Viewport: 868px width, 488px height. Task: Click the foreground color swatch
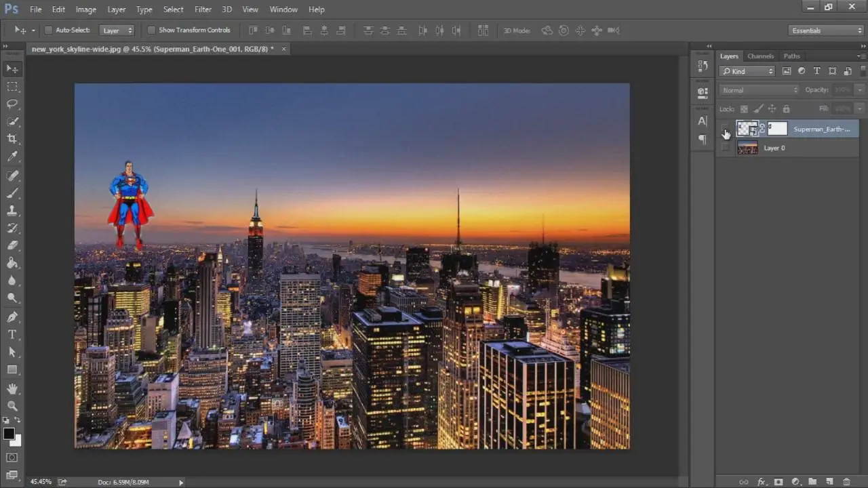pyautogui.click(x=9, y=434)
